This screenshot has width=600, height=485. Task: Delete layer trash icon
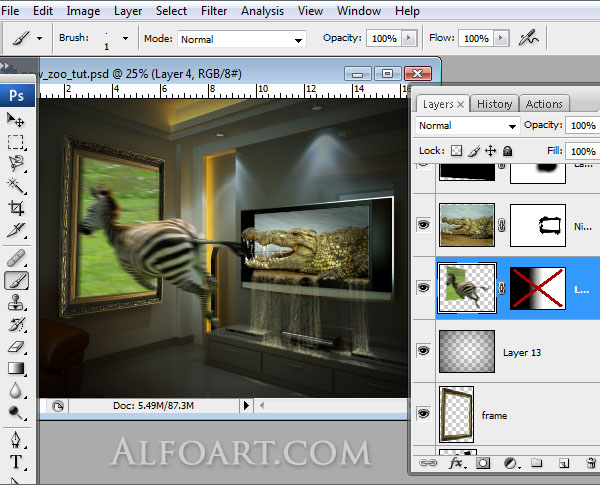pyautogui.click(x=592, y=463)
